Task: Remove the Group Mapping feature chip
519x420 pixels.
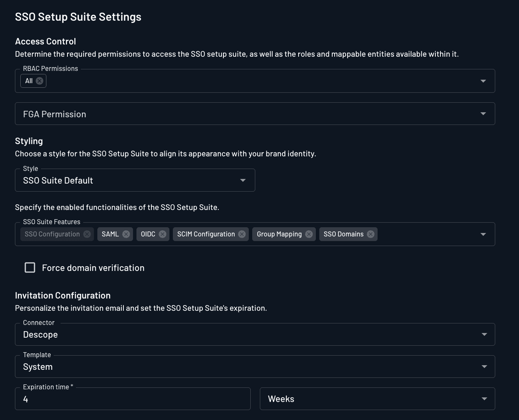Action: [309, 234]
